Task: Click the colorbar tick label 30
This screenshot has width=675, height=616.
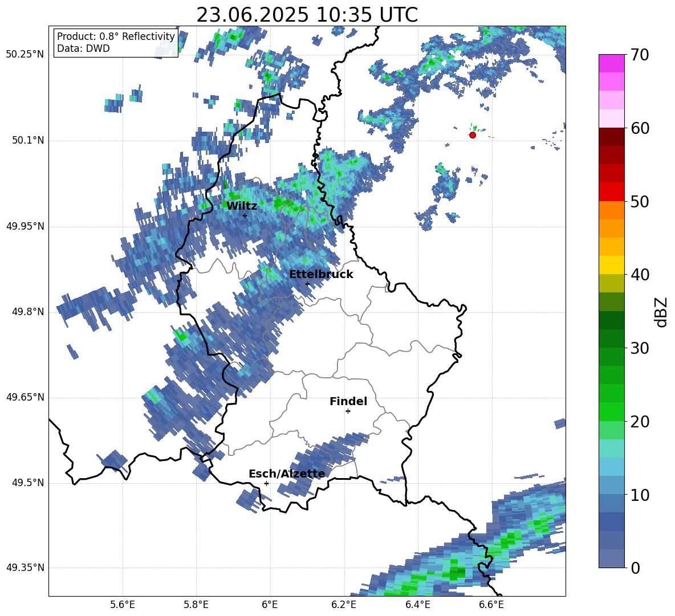Action: [x=640, y=348]
